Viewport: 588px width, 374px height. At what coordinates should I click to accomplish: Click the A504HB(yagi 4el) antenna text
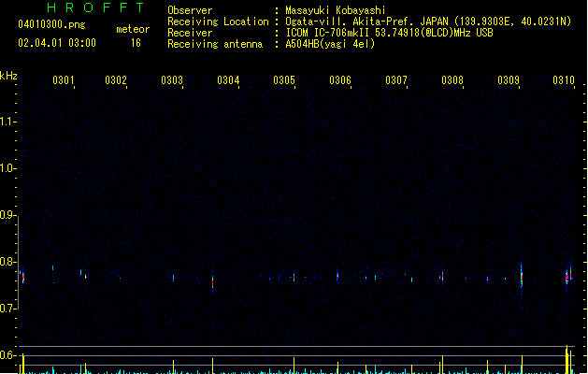pyautogui.click(x=330, y=44)
